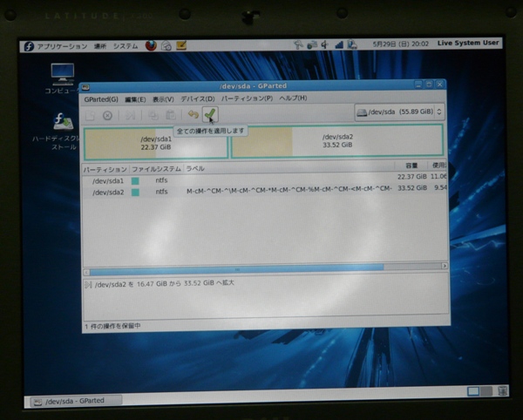Open the Install to Hard Disk desktop icon
The image size is (523, 420).
coord(62,122)
